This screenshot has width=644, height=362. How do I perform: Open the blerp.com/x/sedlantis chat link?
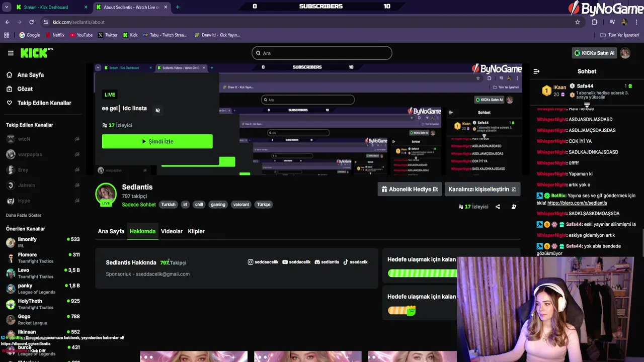pyautogui.click(x=577, y=203)
